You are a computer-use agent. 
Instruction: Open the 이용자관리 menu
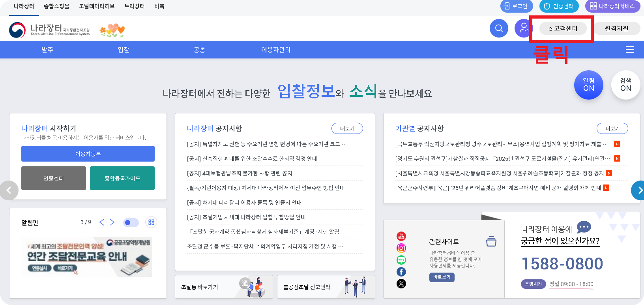pos(276,50)
